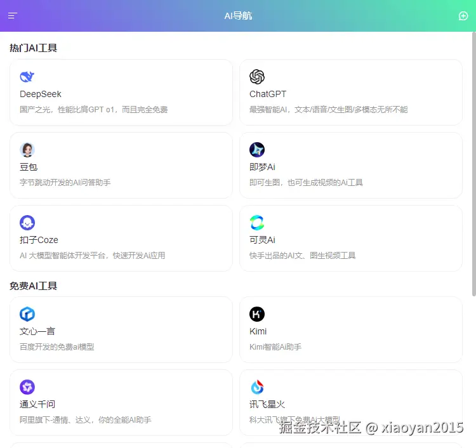
Task: Click the AI导航 header title
Action: [238, 16]
